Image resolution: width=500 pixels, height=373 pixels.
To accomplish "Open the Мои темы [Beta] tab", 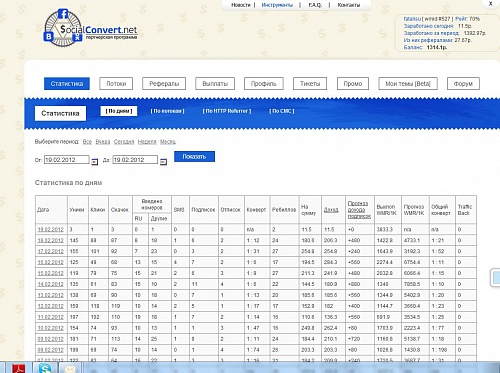I will (x=408, y=84).
